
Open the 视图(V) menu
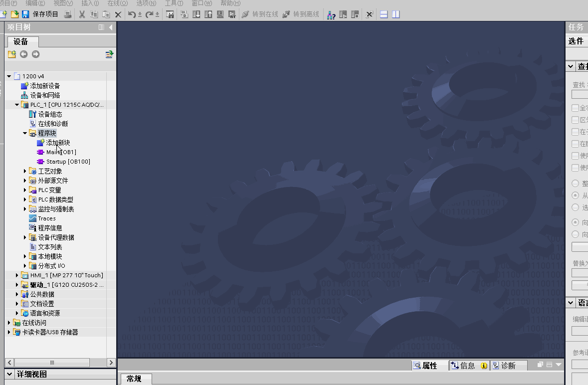[x=63, y=3]
